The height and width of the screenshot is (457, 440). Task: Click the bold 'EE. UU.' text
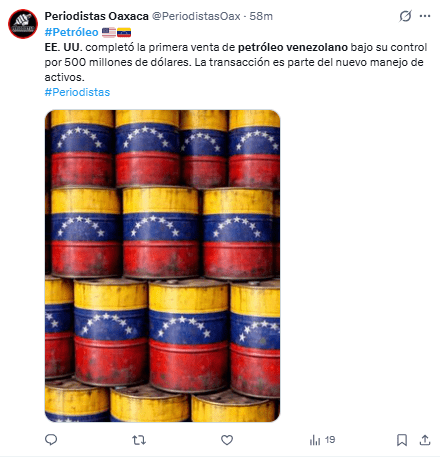[x=63, y=47]
